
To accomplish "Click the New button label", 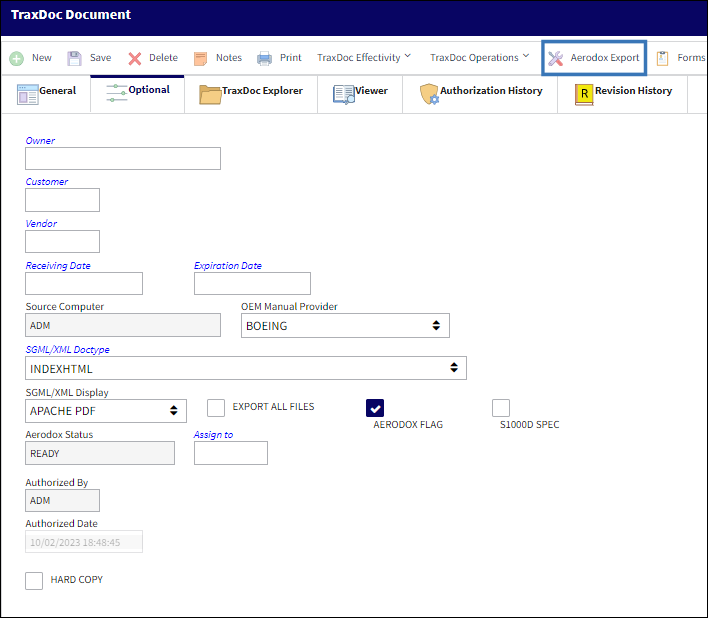I will tap(42, 58).
